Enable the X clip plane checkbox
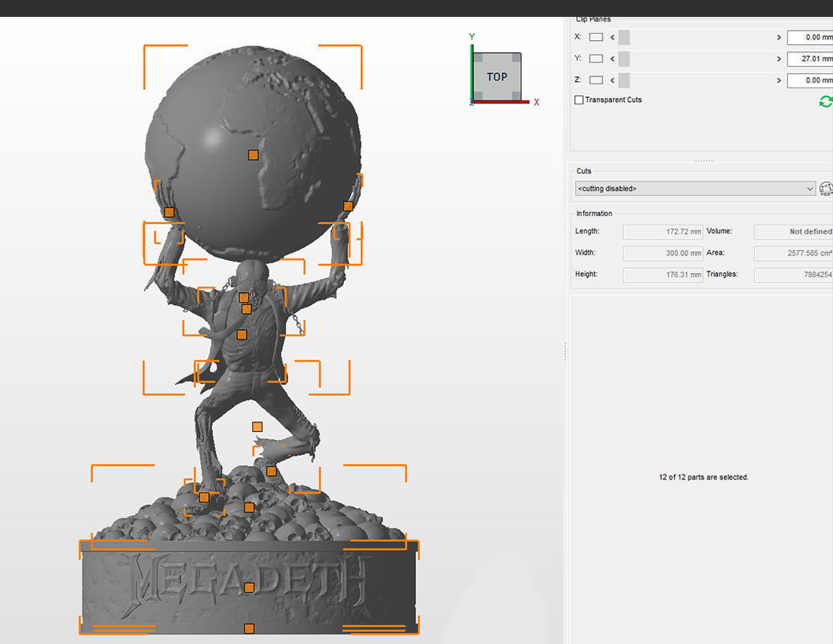The height and width of the screenshot is (644, 833). [x=596, y=37]
